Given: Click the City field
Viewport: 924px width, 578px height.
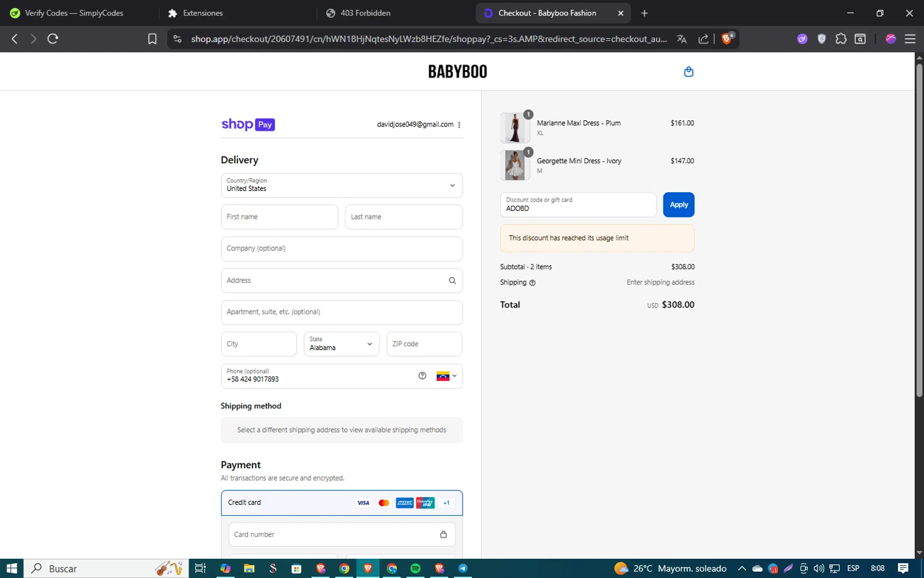Looking at the screenshot, I should coord(259,344).
